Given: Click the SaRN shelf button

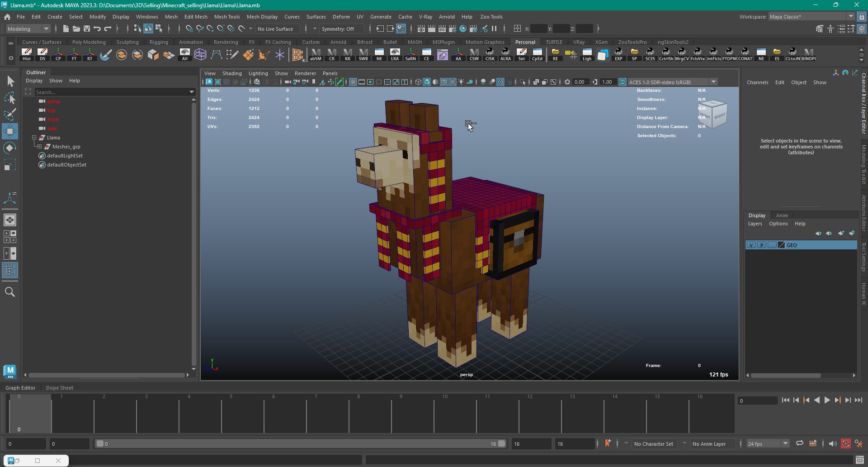Looking at the screenshot, I should point(410,54).
